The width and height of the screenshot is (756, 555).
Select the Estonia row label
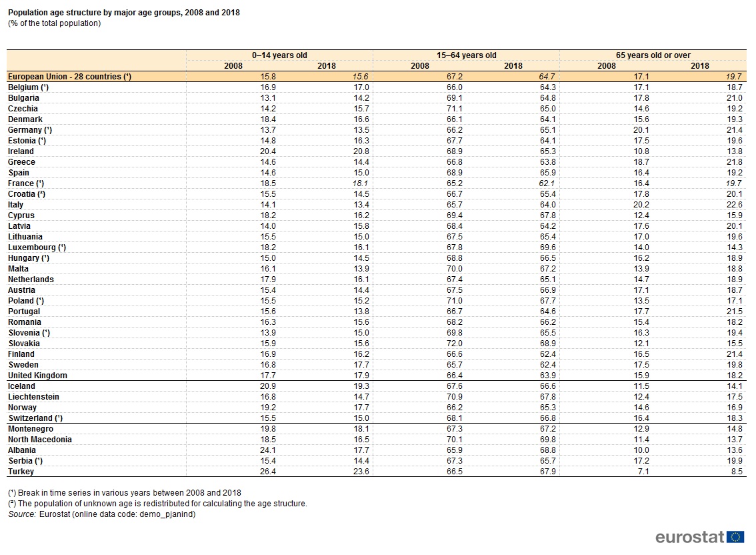pyautogui.click(x=27, y=141)
